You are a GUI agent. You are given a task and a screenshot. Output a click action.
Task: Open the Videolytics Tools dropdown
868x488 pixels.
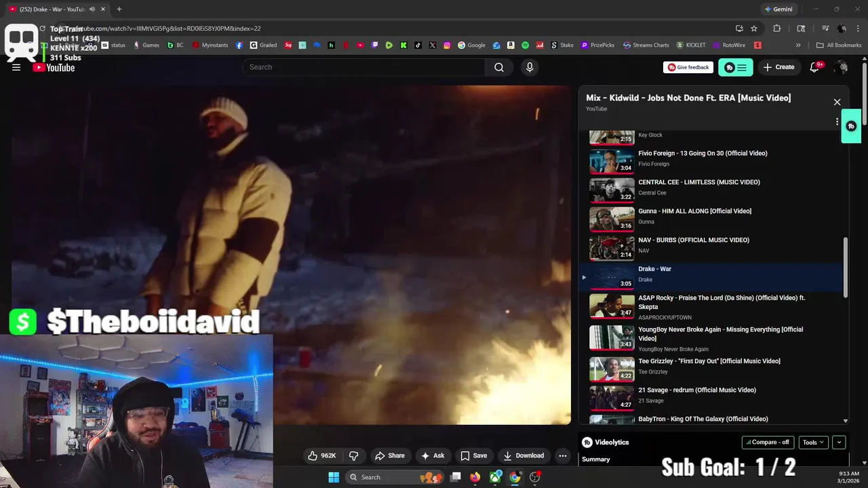click(813, 442)
